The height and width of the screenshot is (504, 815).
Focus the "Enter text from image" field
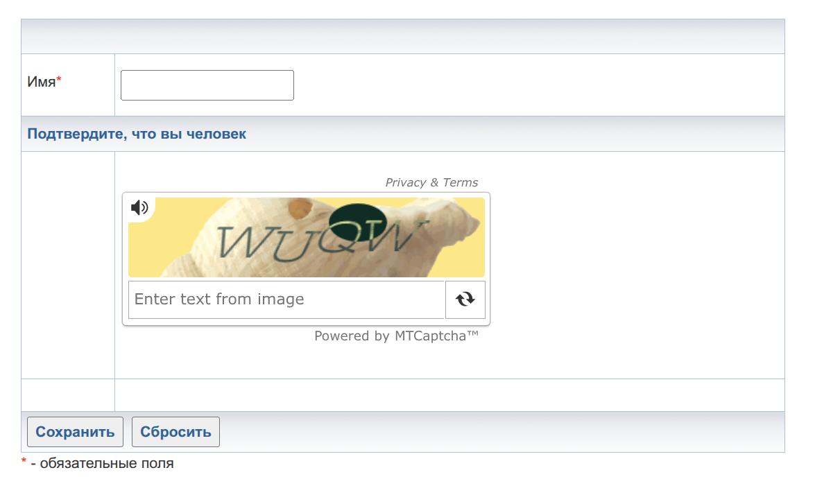pos(286,299)
